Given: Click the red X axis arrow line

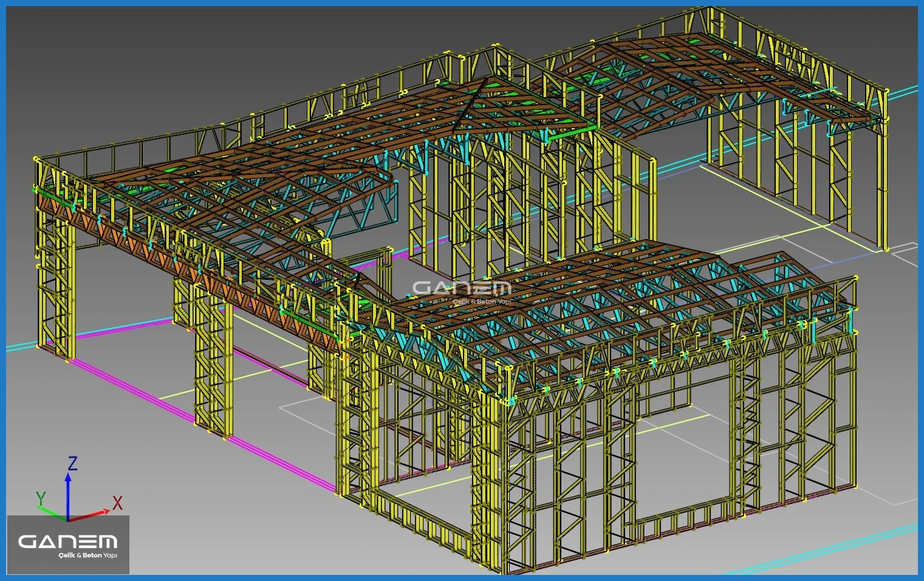Looking at the screenshot, I should (x=88, y=515).
